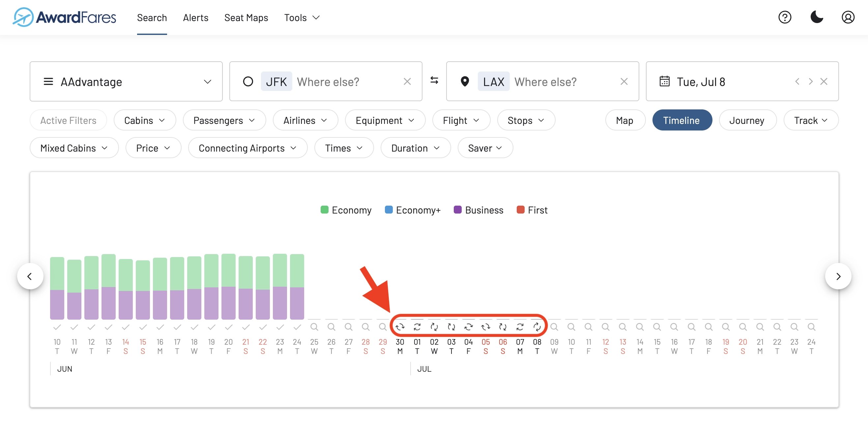The height and width of the screenshot is (433, 868).
Task: Expand the Airlines filter
Action: (305, 120)
